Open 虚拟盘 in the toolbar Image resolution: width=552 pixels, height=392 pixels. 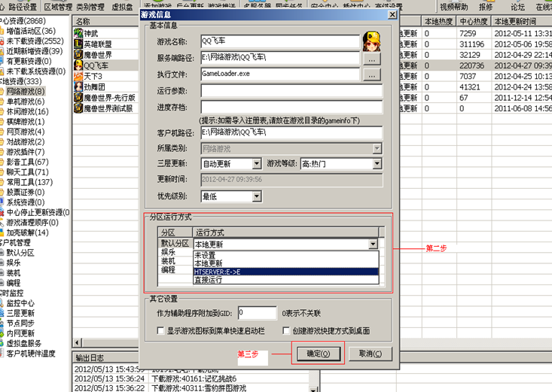click(122, 7)
